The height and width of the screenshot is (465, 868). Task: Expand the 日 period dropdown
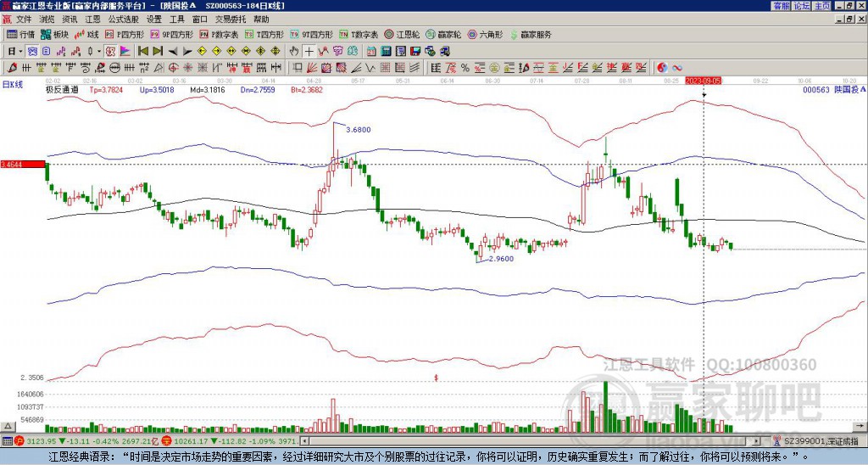pyautogui.click(x=21, y=52)
